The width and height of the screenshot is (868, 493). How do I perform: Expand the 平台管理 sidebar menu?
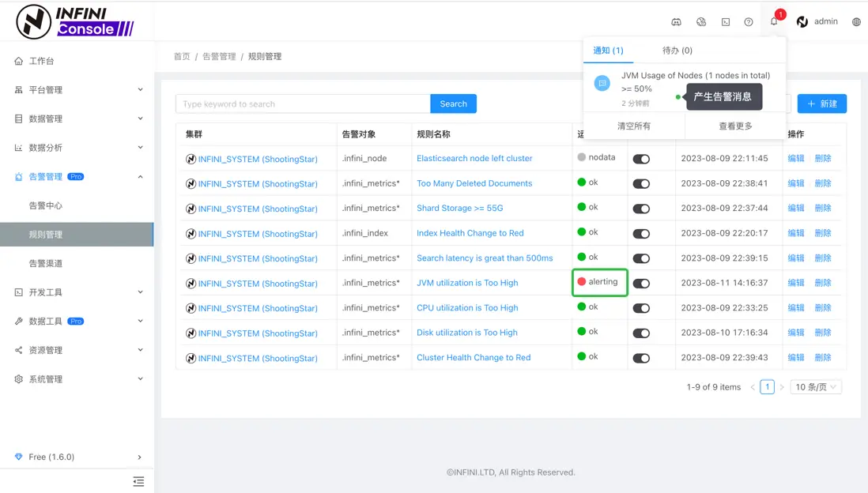click(x=77, y=90)
